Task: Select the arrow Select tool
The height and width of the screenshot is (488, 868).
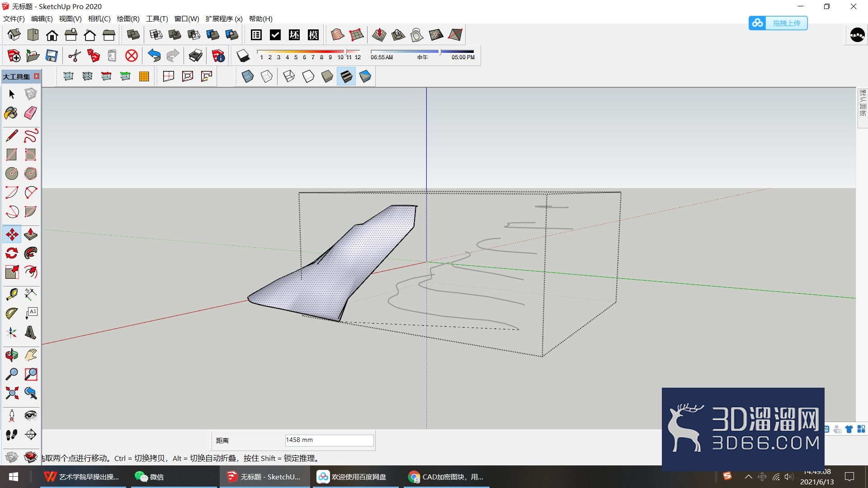Action: 12,94
